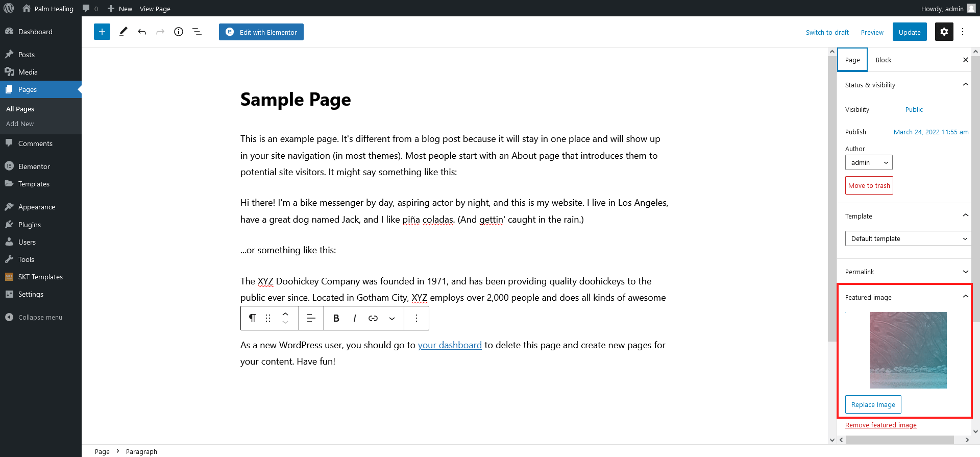Follow the your dashboard link
The width and height of the screenshot is (980, 457).
(450, 345)
